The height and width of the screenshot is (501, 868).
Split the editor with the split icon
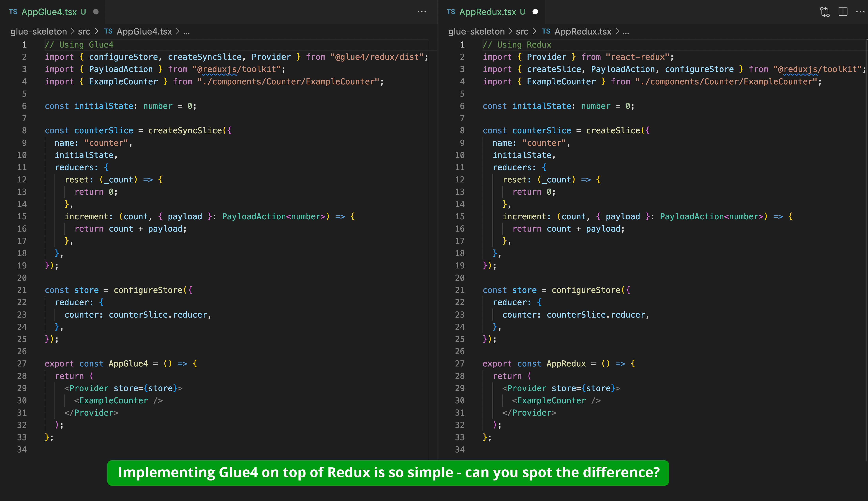click(x=843, y=12)
